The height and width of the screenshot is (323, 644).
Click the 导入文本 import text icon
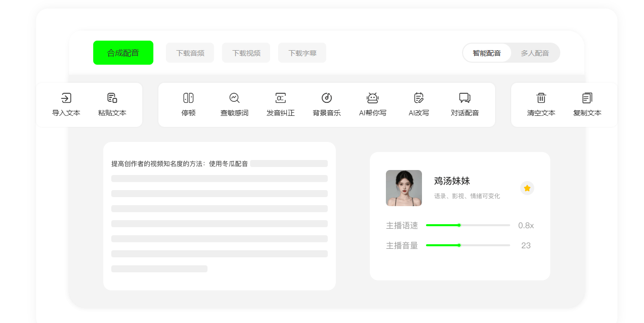pyautogui.click(x=66, y=98)
